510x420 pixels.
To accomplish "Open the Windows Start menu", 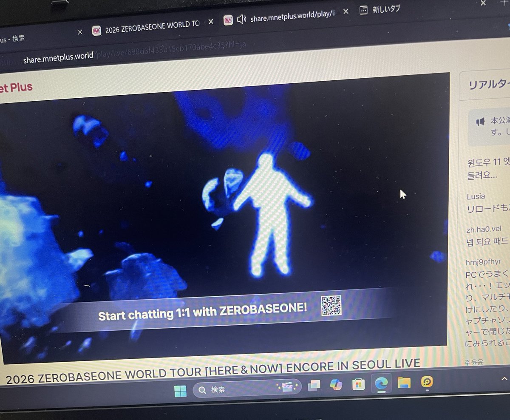I will [181, 391].
